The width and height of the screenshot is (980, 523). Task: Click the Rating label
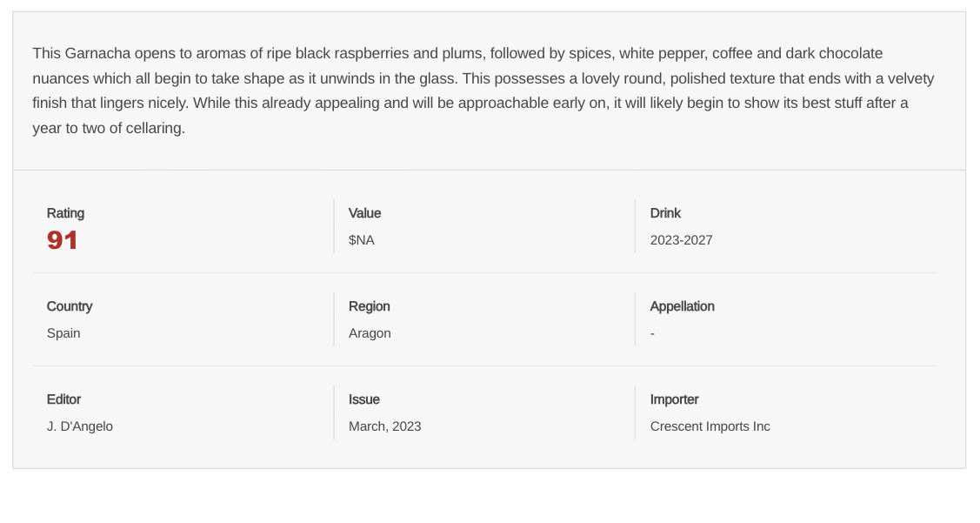(x=65, y=213)
